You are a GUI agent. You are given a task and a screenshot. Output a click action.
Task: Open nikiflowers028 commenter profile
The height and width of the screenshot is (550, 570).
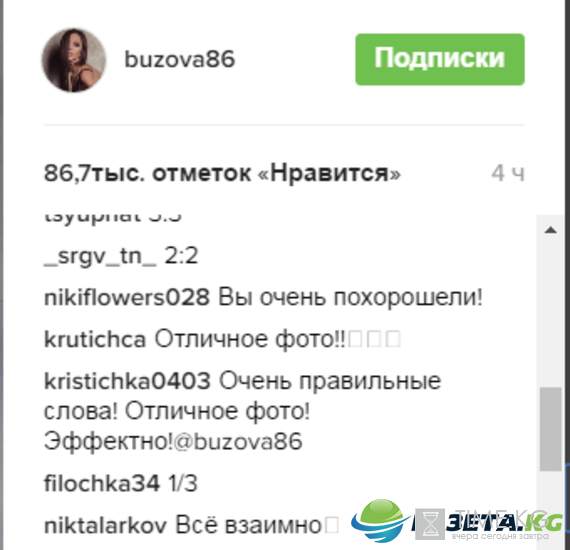(x=127, y=297)
